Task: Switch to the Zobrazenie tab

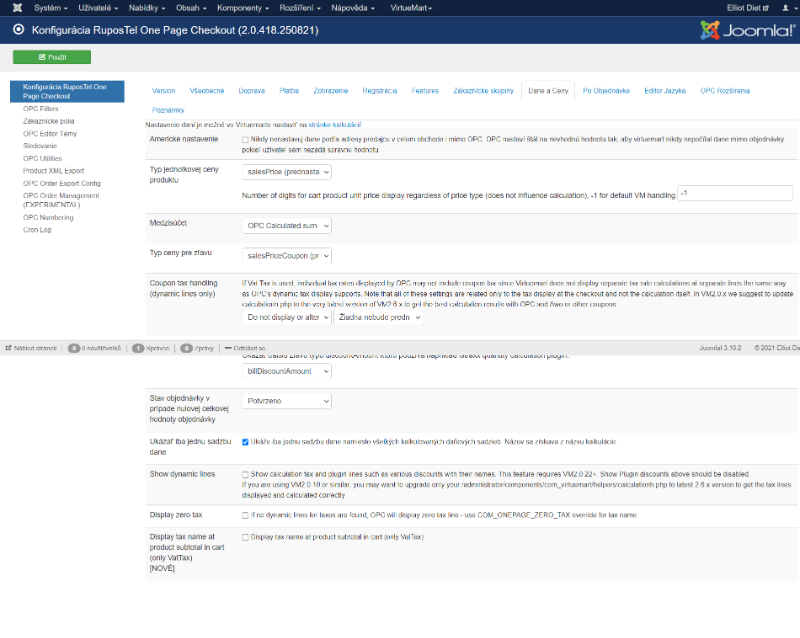Action: pos(331,91)
